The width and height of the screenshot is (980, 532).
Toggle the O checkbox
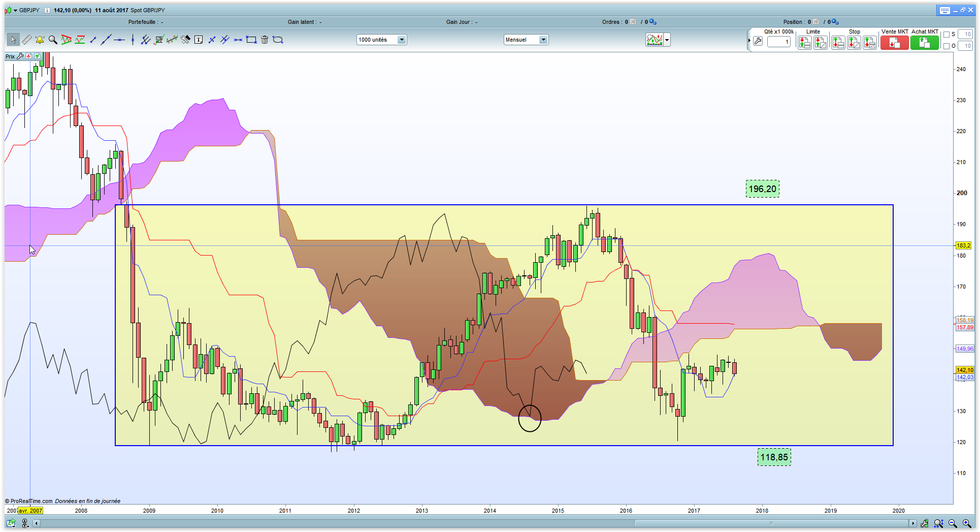[946, 46]
